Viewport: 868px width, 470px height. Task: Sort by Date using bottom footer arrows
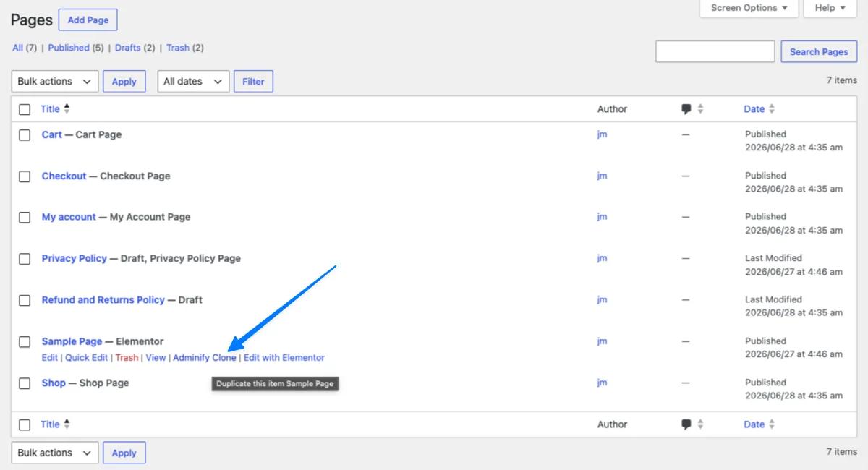tap(772, 424)
